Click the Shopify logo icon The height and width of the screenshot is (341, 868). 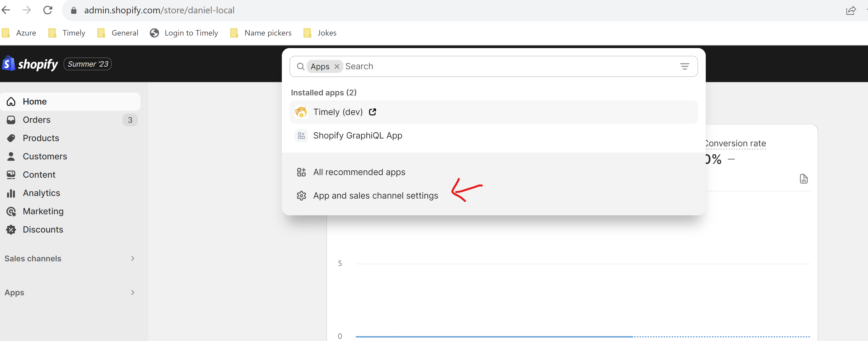click(8, 63)
